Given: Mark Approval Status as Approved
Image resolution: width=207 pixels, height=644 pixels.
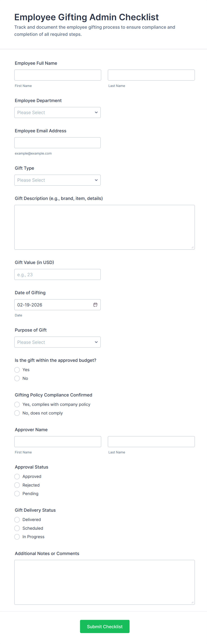Looking at the screenshot, I should (x=17, y=477).
